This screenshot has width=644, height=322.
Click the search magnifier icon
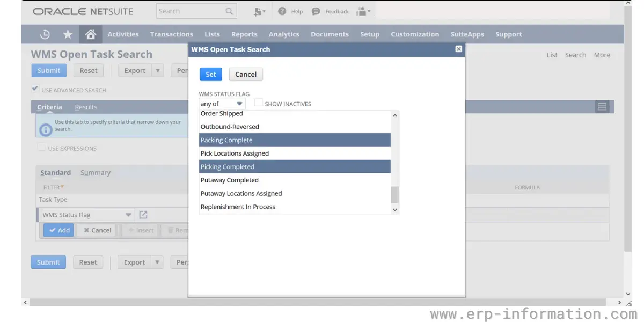229,11
